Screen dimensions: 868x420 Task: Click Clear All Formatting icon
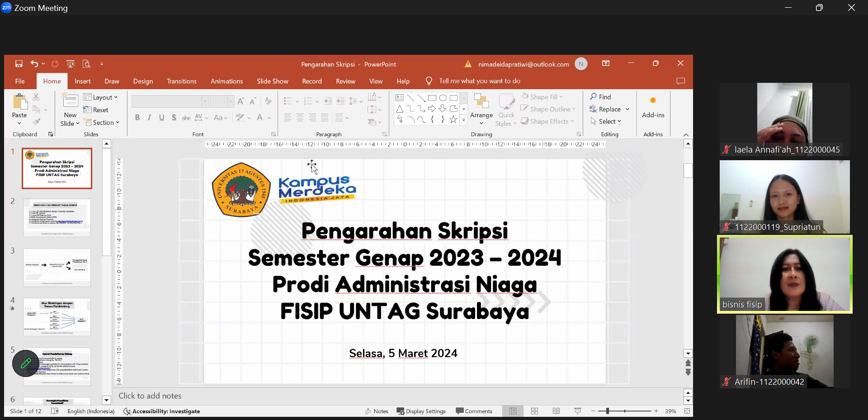(269, 101)
